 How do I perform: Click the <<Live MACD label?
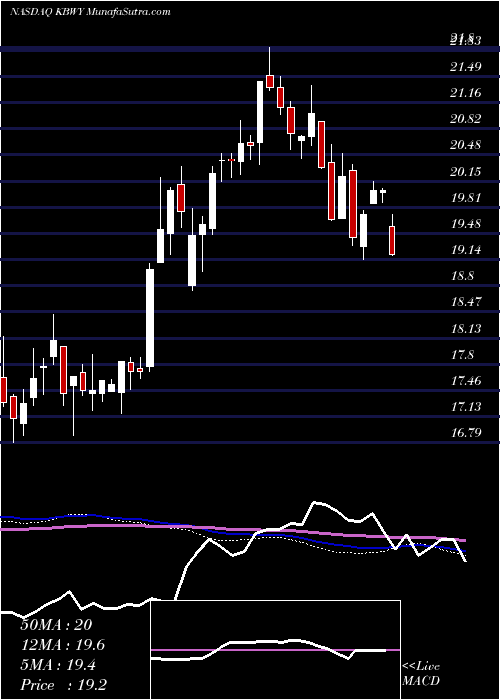pos(421,674)
